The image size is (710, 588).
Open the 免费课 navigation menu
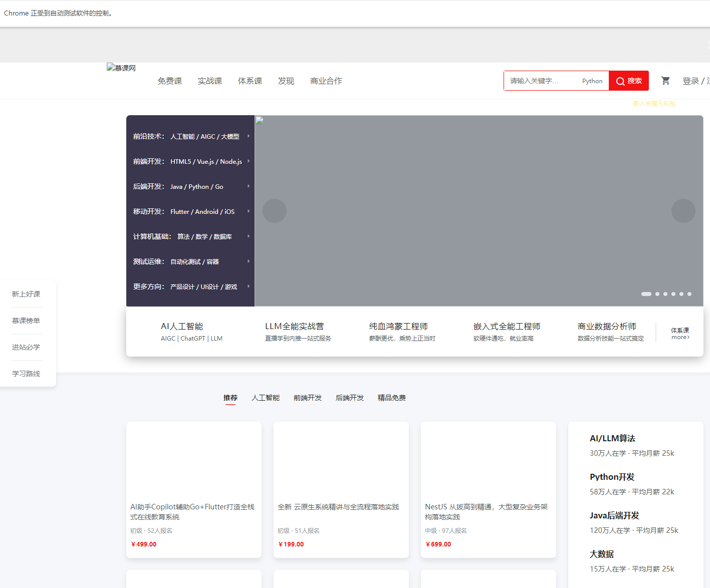pyautogui.click(x=170, y=81)
